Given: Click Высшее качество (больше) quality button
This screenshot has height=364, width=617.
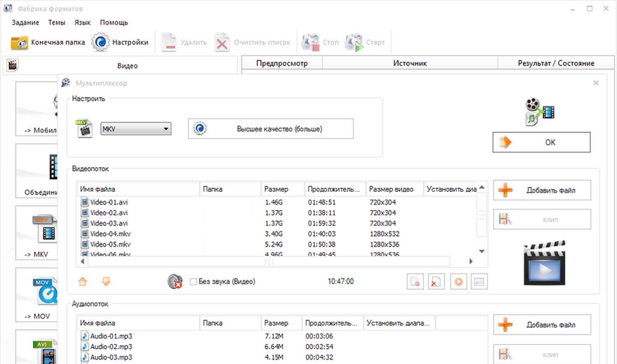Looking at the screenshot, I should 271,128.
